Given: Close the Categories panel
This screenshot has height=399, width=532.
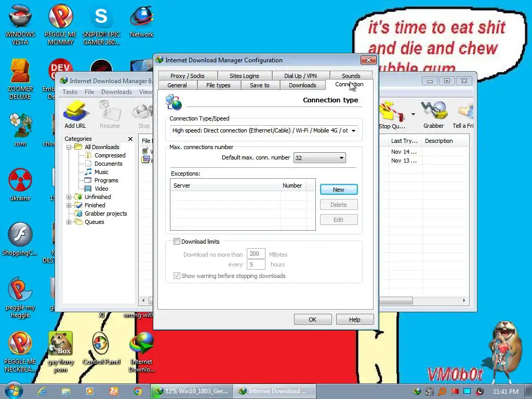Looking at the screenshot, I should pyautogui.click(x=130, y=139).
